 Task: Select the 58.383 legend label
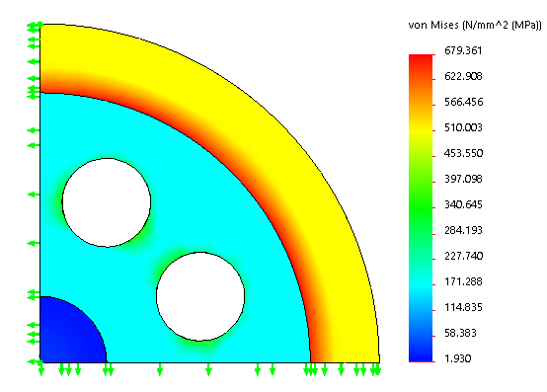point(460,333)
